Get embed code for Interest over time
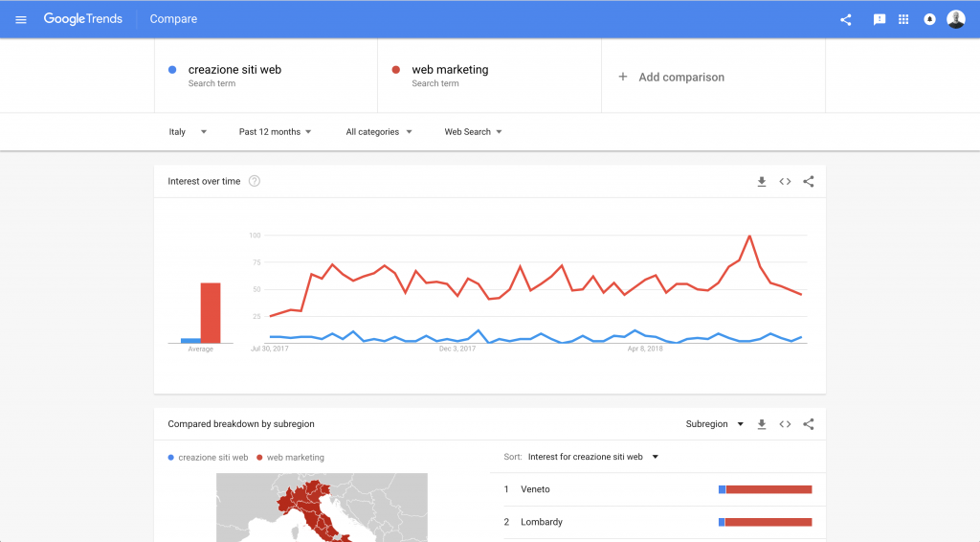The height and width of the screenshot is (542, 980). coord(785,182)
